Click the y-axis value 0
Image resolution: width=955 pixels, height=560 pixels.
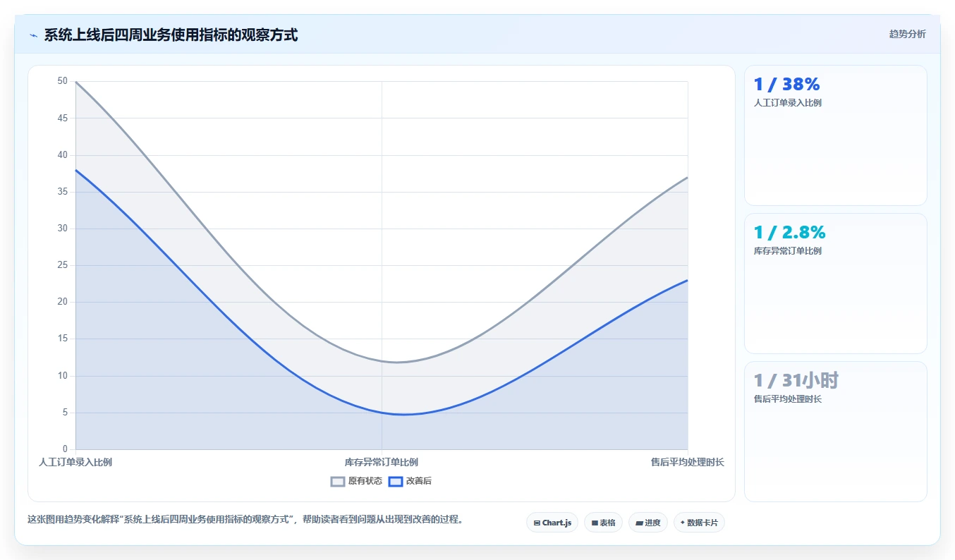pyautogui.click(x=65, y=449)
